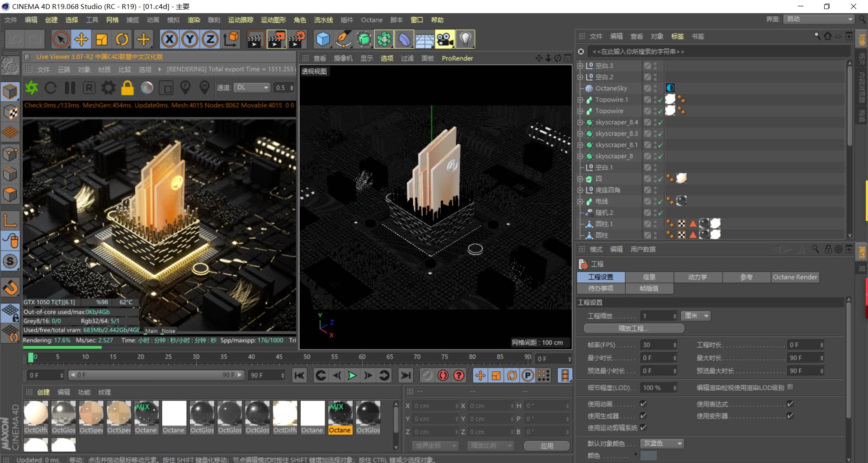Open Octane Live Viewer settings gear
Screen dimensions: 868x463
tap(108, 88)
